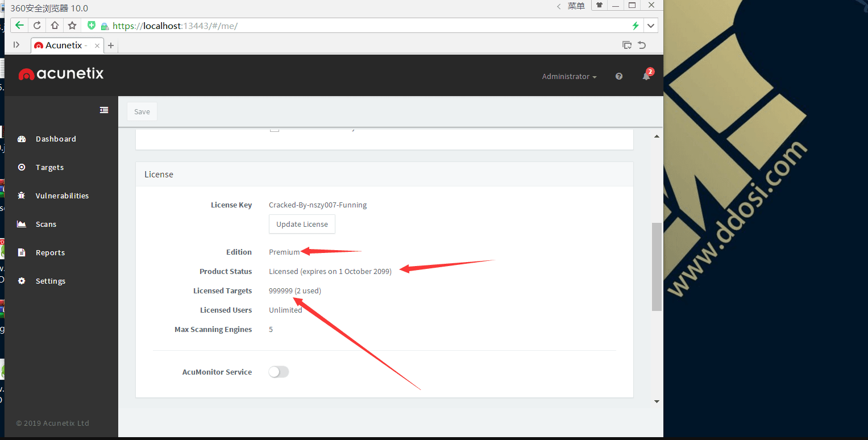Viewport: 868px width, 440px height.
Task: Click the Unlimited licensed users value
Action: (x=285, y=310)
